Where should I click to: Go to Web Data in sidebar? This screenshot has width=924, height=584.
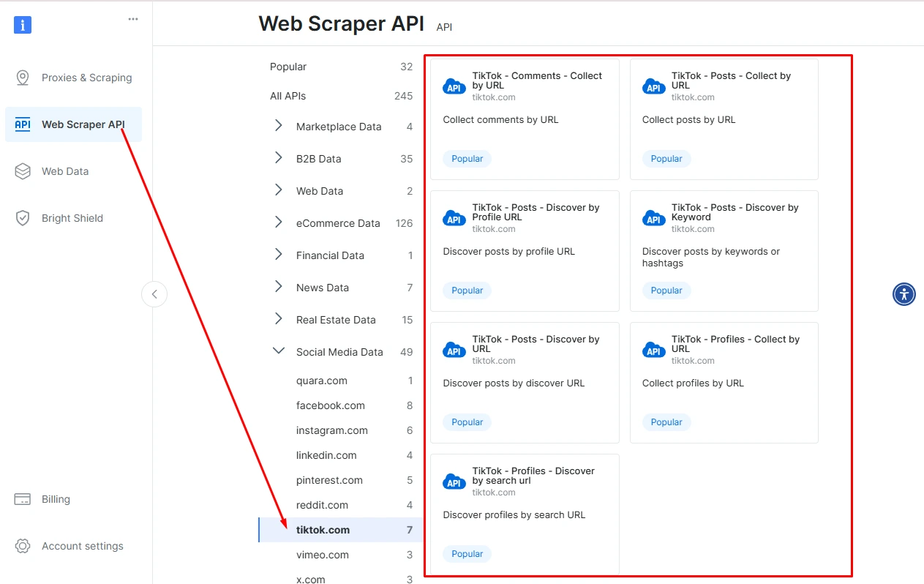click(x=73, y=171)
